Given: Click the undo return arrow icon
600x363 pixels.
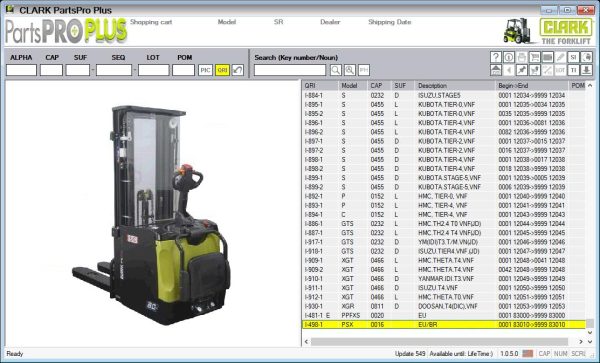Looking at the screenshot, I should point(238,70).
